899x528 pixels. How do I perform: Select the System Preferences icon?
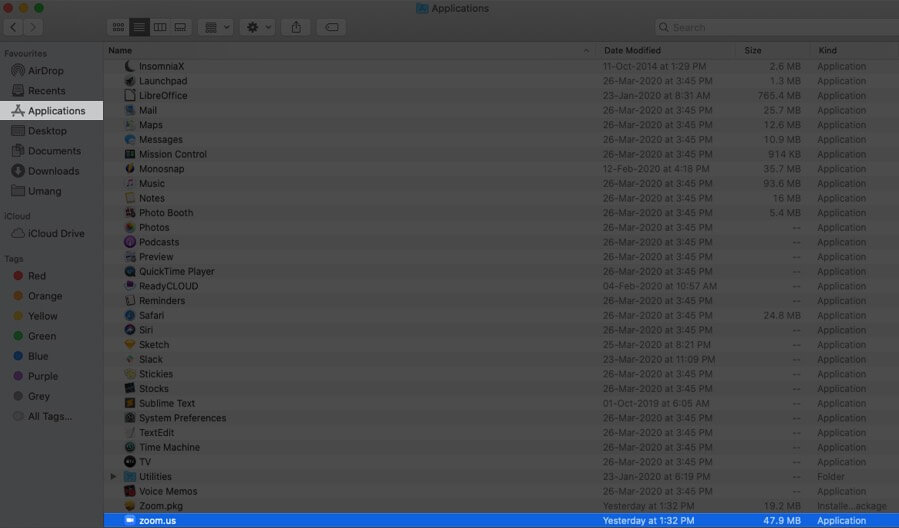pos(130,418)
